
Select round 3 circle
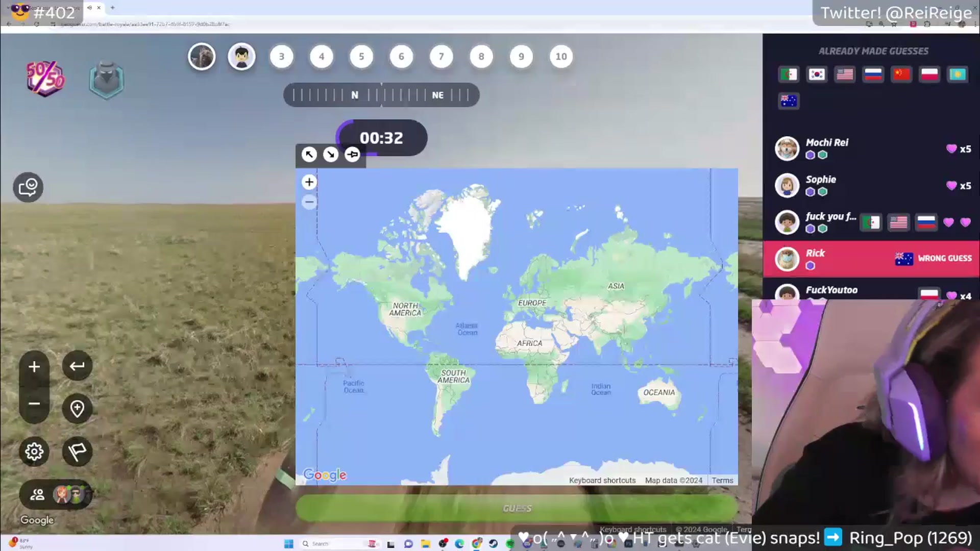(x=282, y=57)
